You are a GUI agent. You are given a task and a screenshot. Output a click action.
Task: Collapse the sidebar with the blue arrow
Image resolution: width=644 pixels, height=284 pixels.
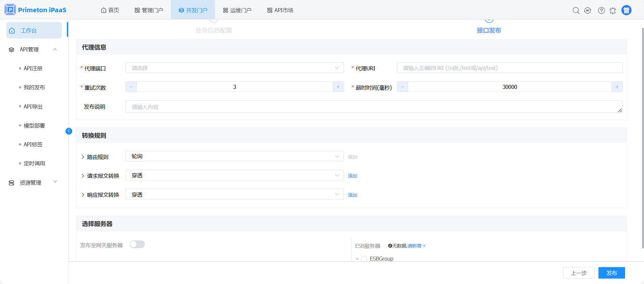click(69, 131)
